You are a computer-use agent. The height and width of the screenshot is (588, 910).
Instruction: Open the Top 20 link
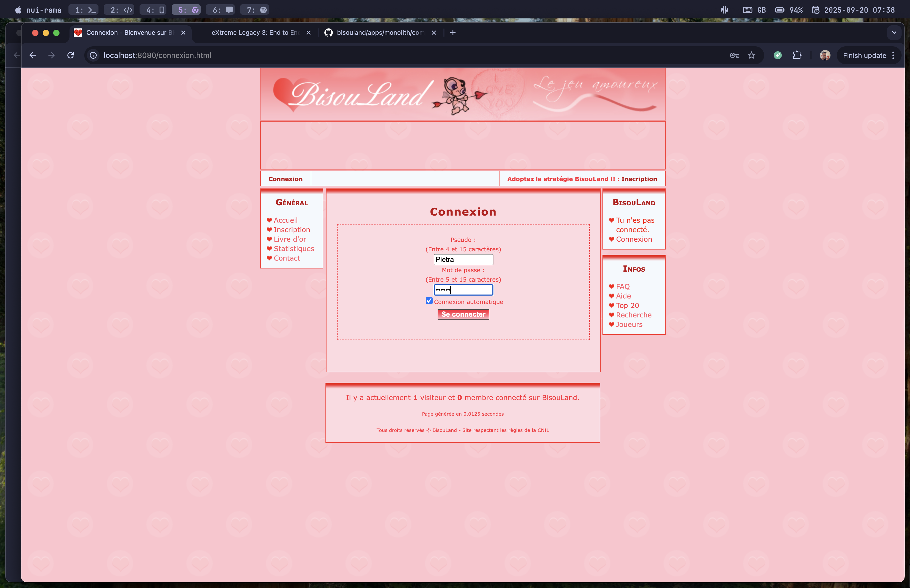pyautogui.click(x=627, y=306)
